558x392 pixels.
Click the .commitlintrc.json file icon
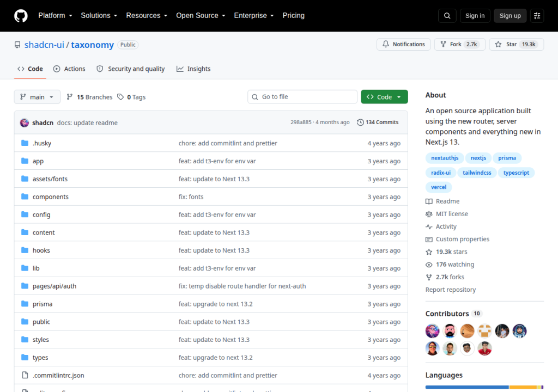[x=25, y=375]
